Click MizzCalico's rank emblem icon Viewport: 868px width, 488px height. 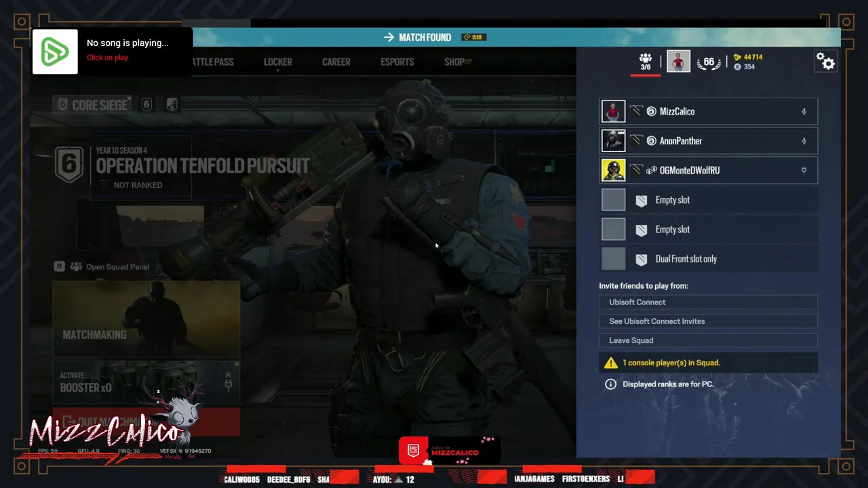coord(635,111)
